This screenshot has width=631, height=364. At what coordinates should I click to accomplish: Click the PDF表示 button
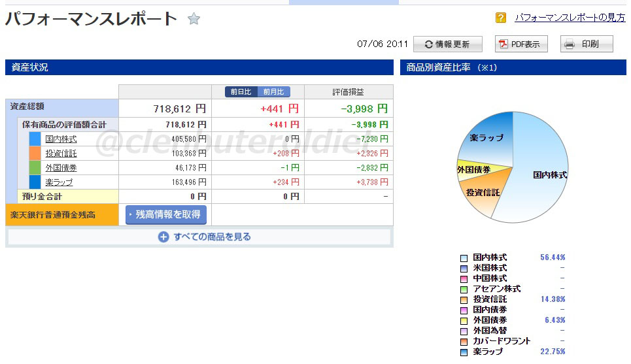pyautogui.click(x=521, y=44)
